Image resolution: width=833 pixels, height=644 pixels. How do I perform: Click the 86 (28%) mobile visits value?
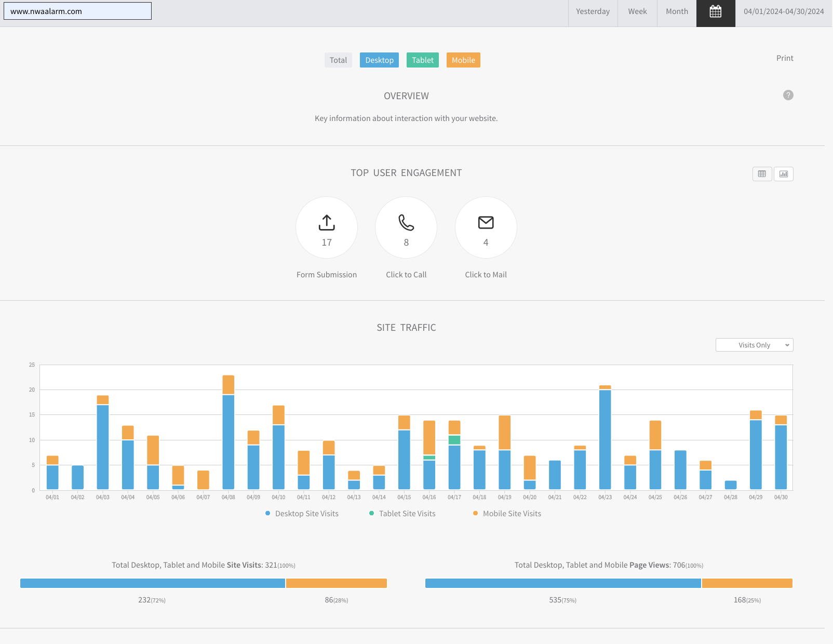click(x=337, y=600)
